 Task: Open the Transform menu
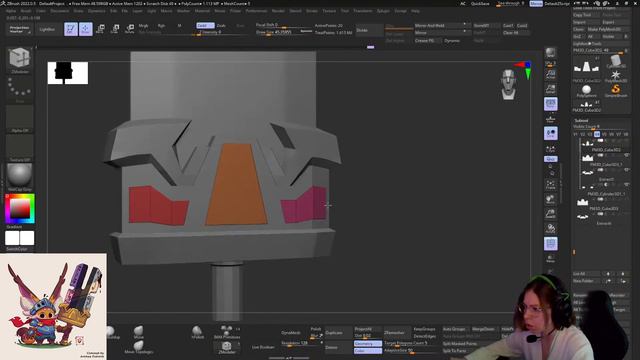362,11
